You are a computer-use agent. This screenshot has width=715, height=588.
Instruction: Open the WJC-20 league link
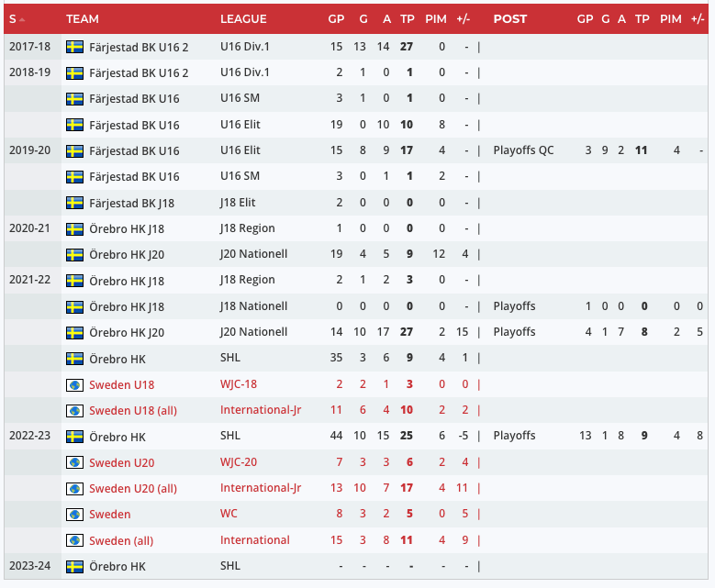pyautogui.click(x=240, y=462)
